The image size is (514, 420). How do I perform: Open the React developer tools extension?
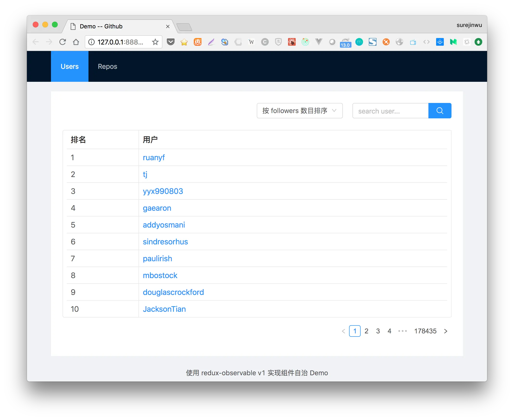292,42
